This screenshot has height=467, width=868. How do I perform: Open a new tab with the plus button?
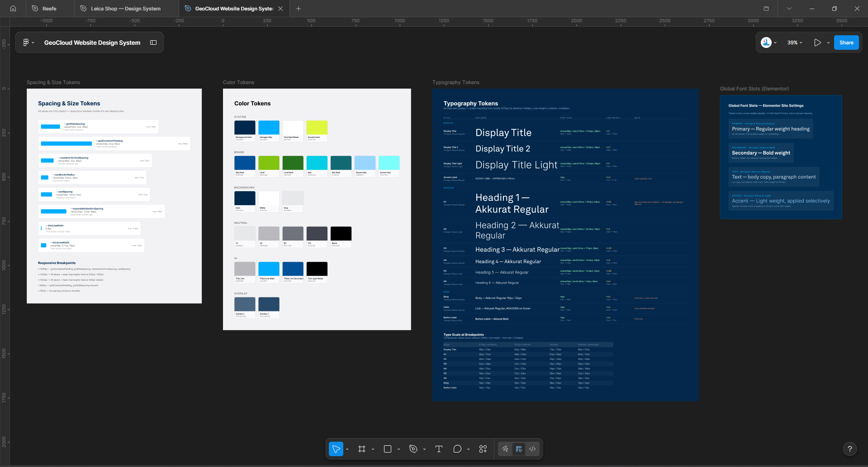pos(299,9)
